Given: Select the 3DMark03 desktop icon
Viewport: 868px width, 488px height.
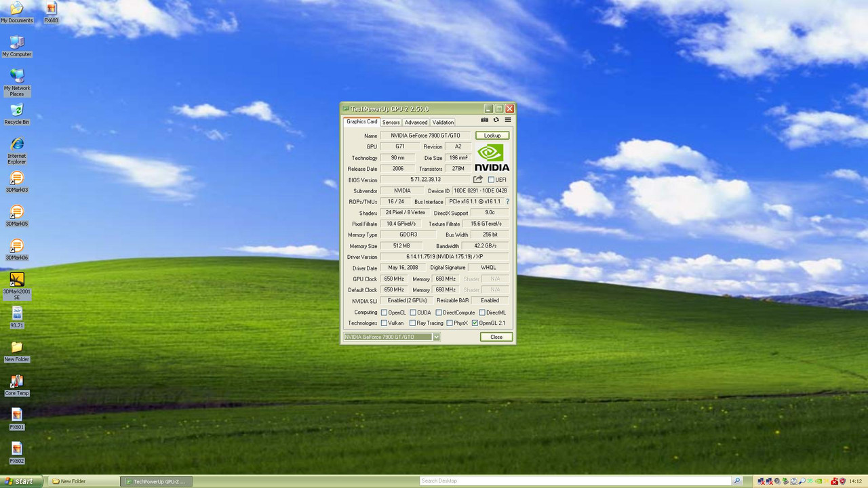Looking at the screenshot, I should tap(17, 182).
